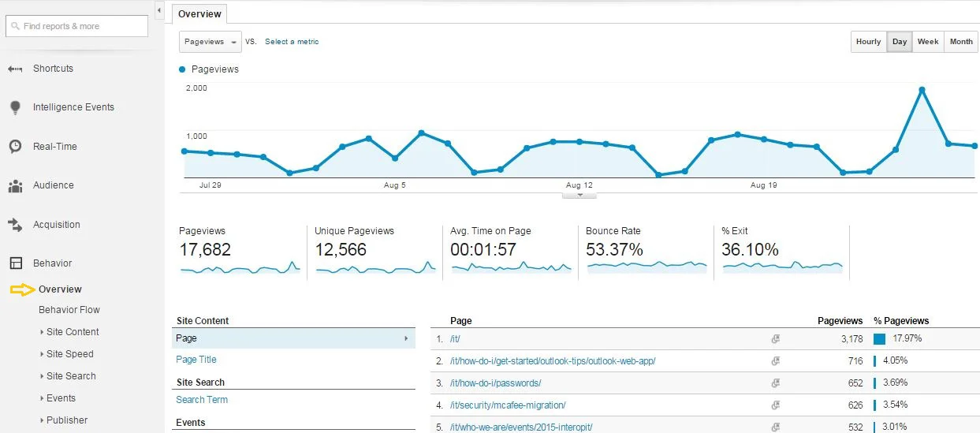Expand the Site Content submenu

(x=72, y=332)
